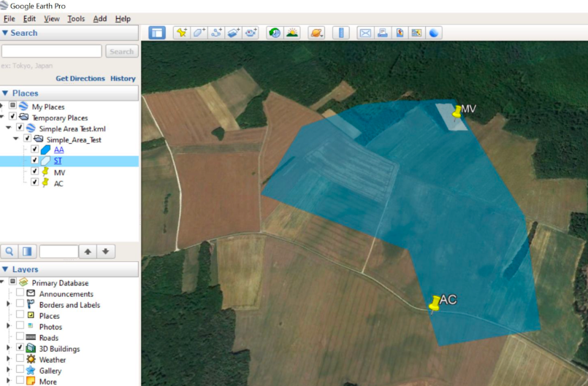Click the Google Earth Pro app icon
Image resolution: width=588 pixels, height=386 pixels.
pyautogui.click(x=4, y=6)
